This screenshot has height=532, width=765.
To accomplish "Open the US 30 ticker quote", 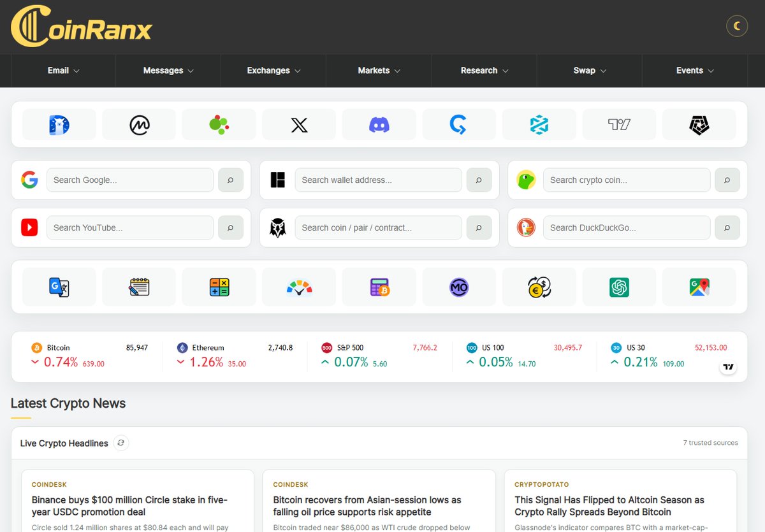I will [669, 356].
